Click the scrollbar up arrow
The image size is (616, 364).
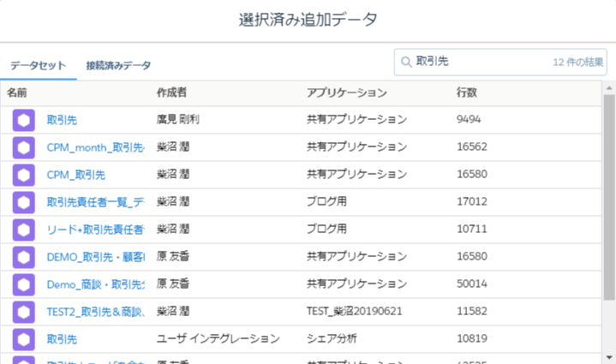coord(609,89)
